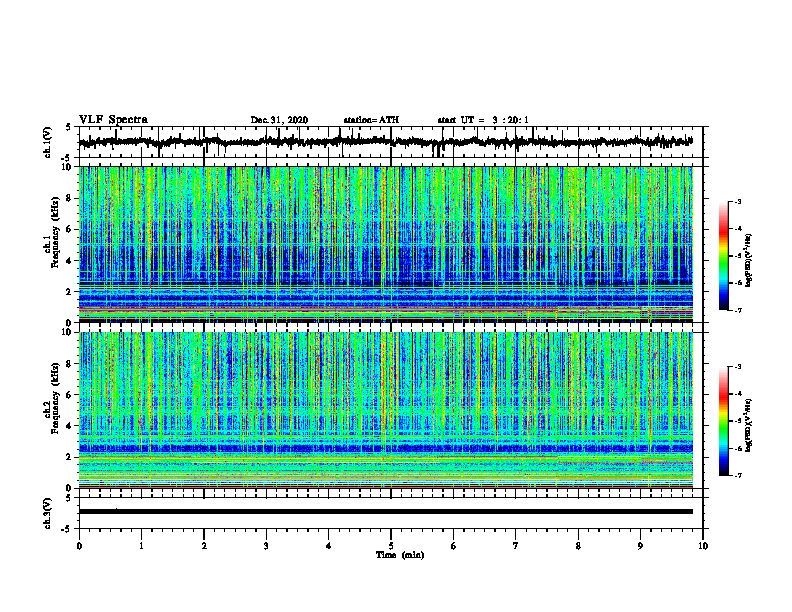Click the time axis tick label "4"
The image size is (792, 612).
329,546
